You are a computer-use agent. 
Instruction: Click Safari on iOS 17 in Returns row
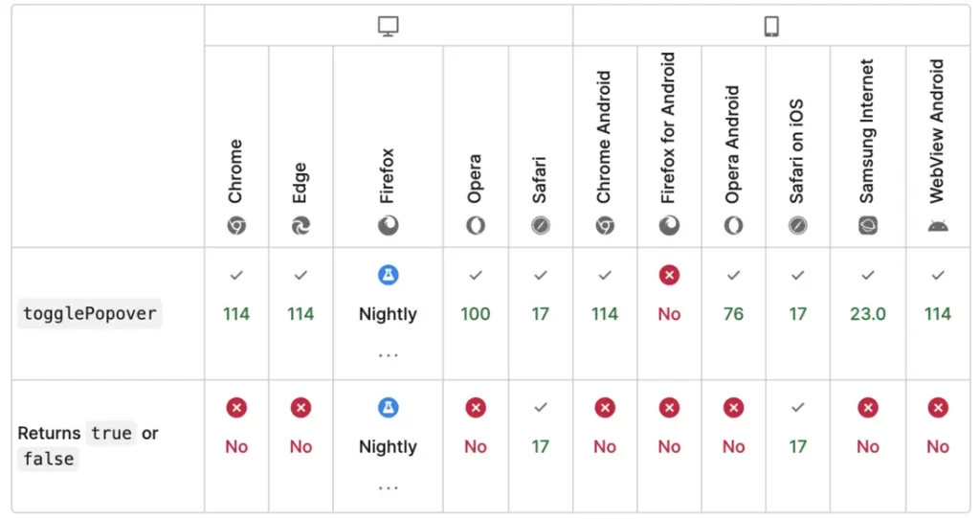pos(797,446)
